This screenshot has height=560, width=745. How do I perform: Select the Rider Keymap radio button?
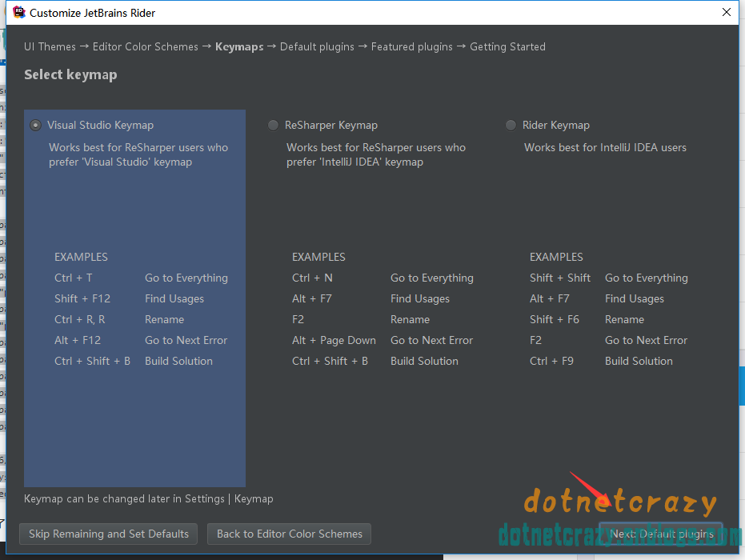point(511,126)
